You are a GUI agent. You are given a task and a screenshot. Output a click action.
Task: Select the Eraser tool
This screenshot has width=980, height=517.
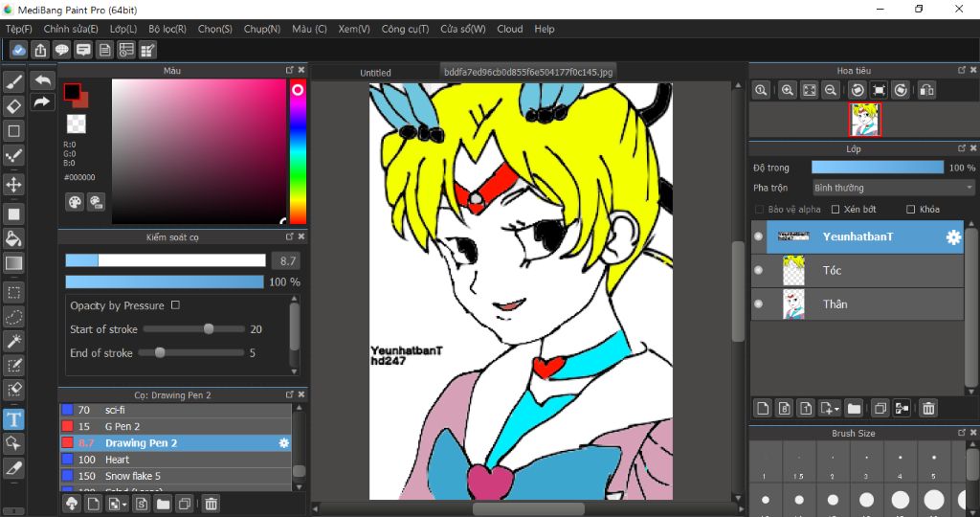coord(13,106)
